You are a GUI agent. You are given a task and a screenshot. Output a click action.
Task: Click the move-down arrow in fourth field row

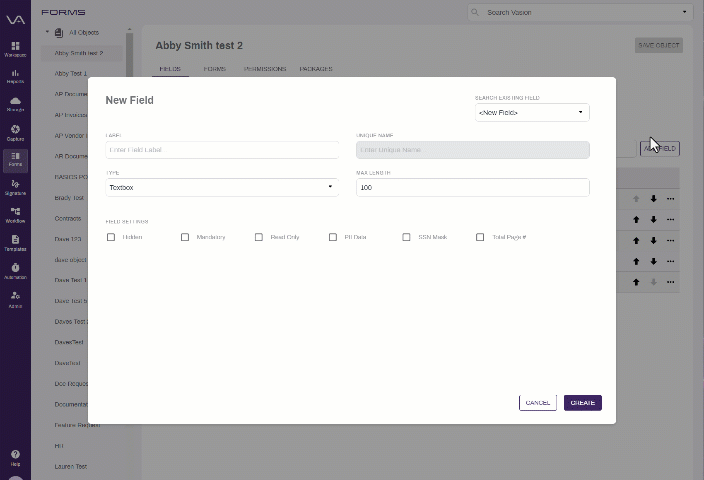click(654, 261)
